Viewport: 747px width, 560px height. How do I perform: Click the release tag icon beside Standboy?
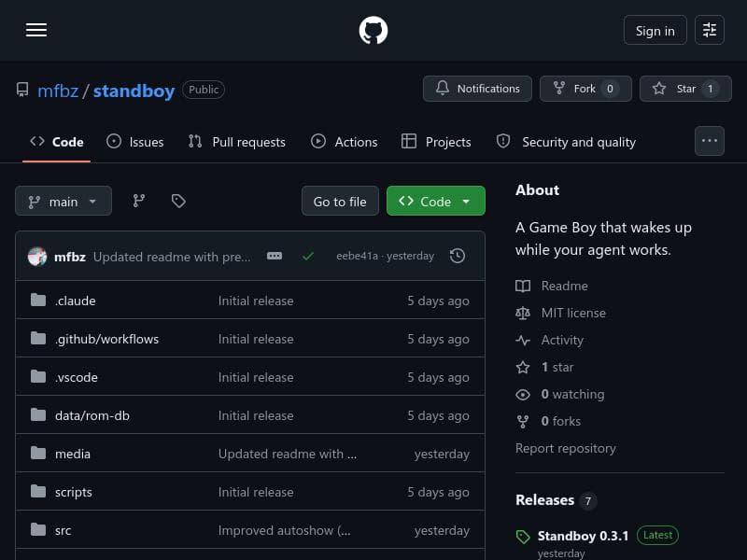[523, 537]
